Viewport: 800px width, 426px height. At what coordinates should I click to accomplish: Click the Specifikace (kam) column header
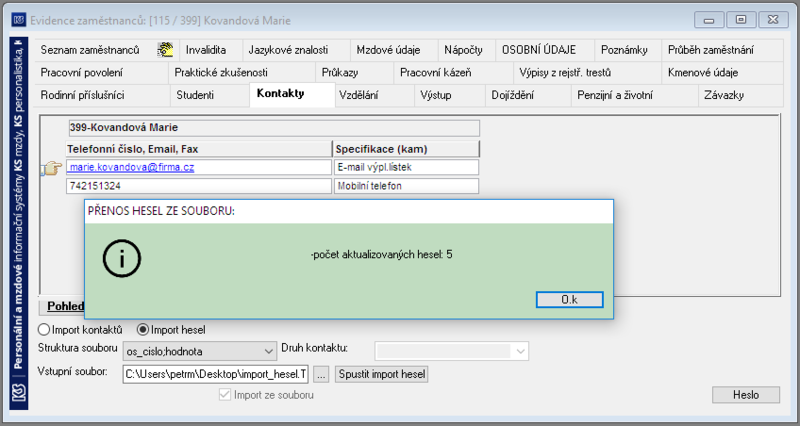(x=406, y=149)
